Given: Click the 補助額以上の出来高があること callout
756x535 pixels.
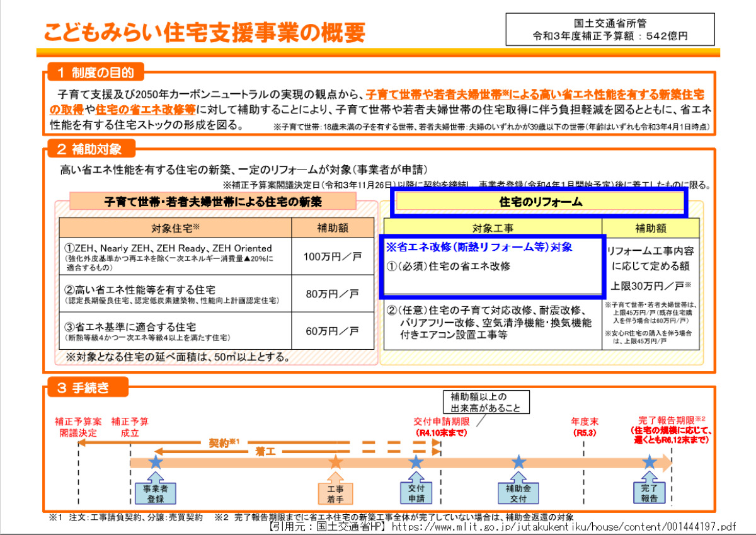Looking at the screenshot, I should [x=486, y=402].
